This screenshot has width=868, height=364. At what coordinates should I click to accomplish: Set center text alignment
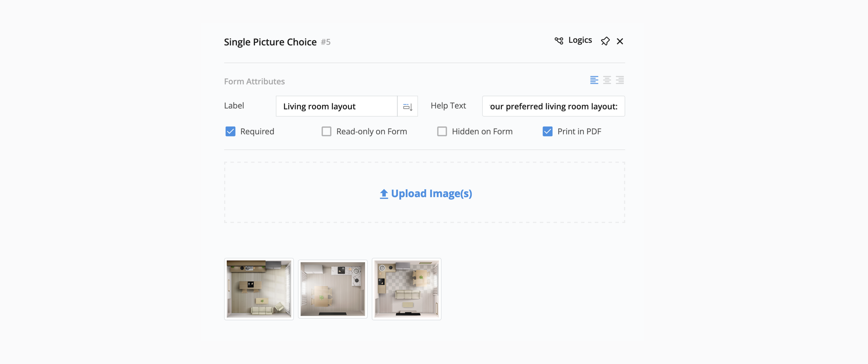click(607, 80)
